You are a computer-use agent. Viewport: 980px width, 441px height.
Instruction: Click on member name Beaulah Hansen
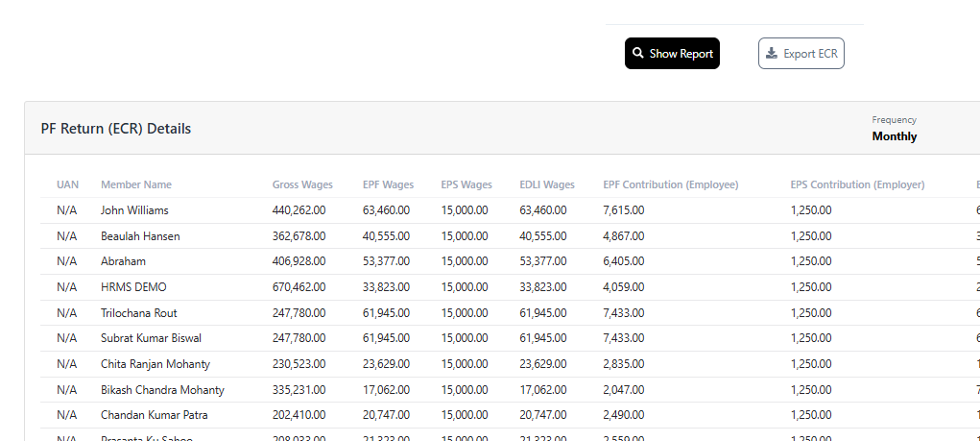pyautogui.click(x=140, y=236)
